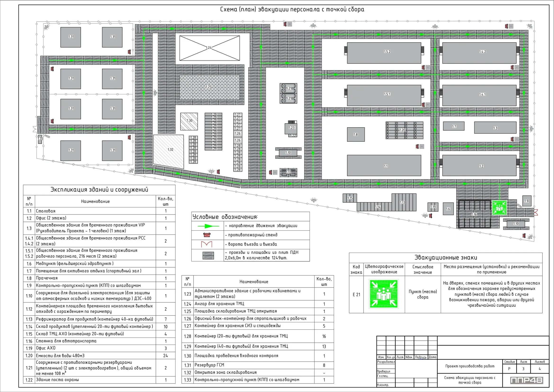This screenshot has height=392, width=554.
Task: Select the crossed-out hangar labeled 1.24
Action: pos(209,48)
